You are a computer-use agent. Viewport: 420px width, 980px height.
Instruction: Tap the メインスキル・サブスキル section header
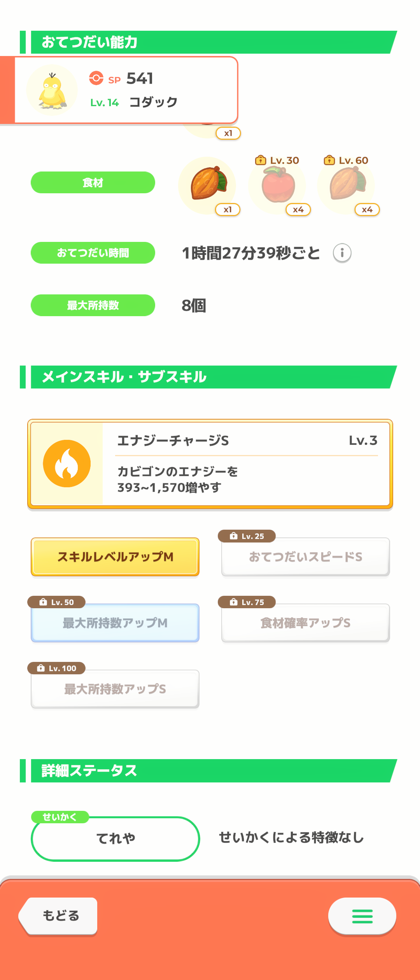(208, 377)
